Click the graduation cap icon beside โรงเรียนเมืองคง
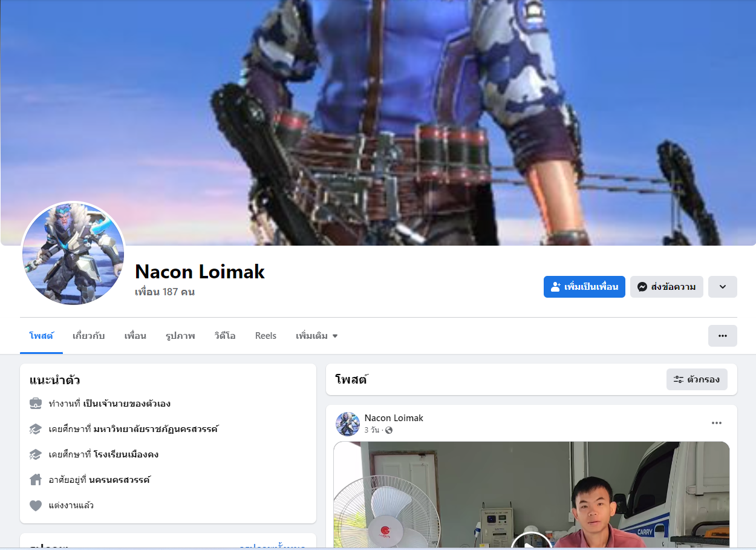 36,454
